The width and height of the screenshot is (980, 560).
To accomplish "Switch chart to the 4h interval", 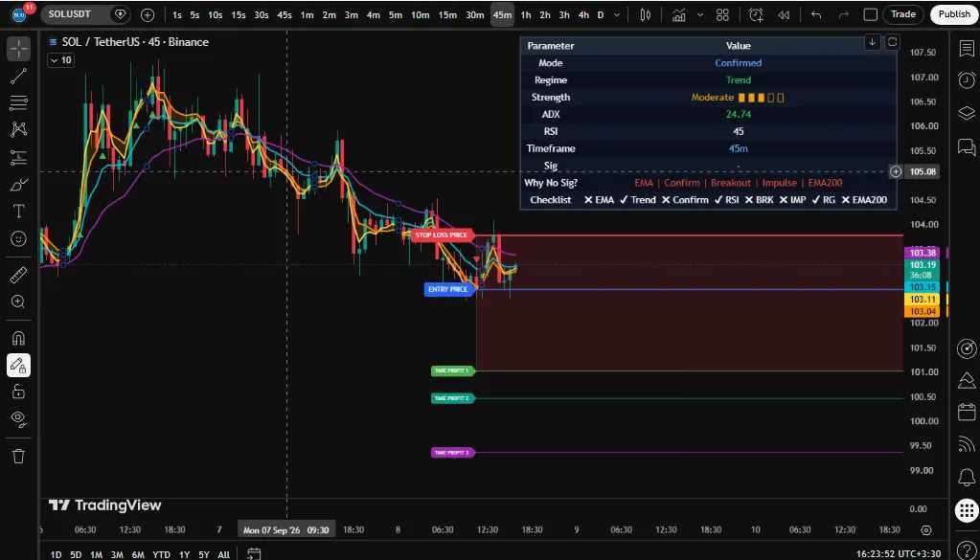I will (583, 14).
